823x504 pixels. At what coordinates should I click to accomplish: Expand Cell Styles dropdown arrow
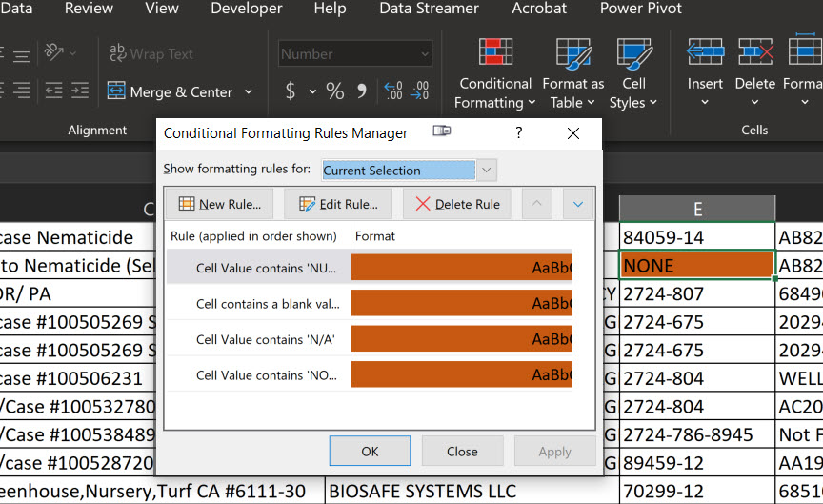coord(653,102)
